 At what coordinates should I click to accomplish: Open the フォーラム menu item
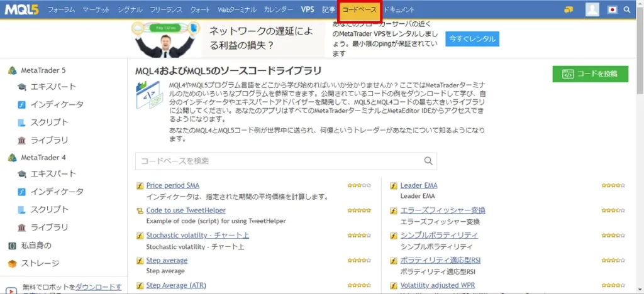[61, 10]
